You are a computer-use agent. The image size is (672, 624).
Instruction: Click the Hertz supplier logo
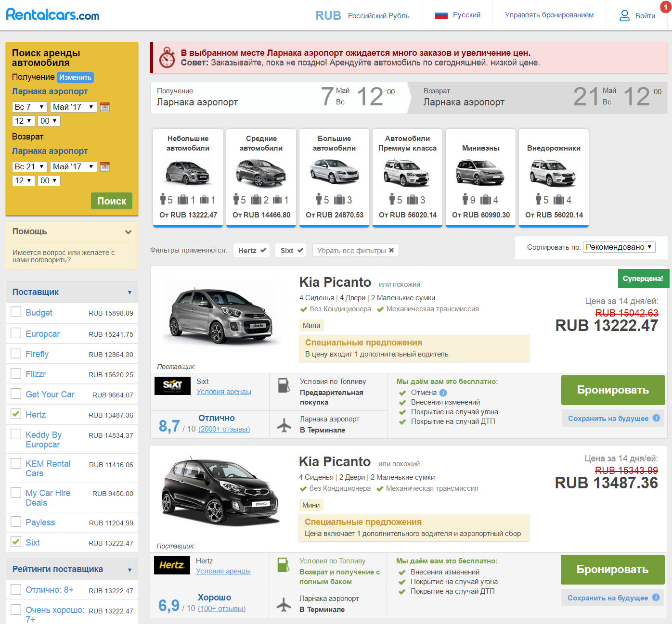172,565
